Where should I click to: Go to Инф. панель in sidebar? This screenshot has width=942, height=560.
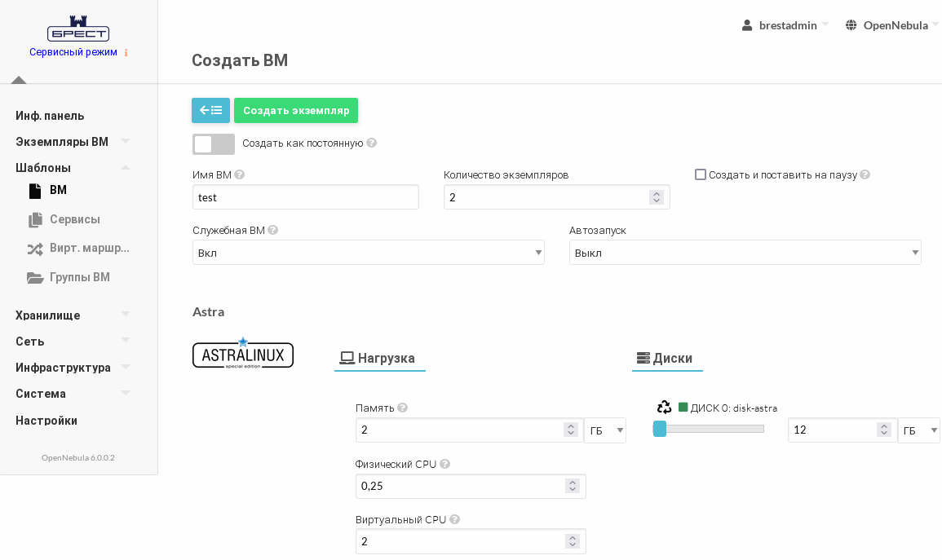[50, 116]
